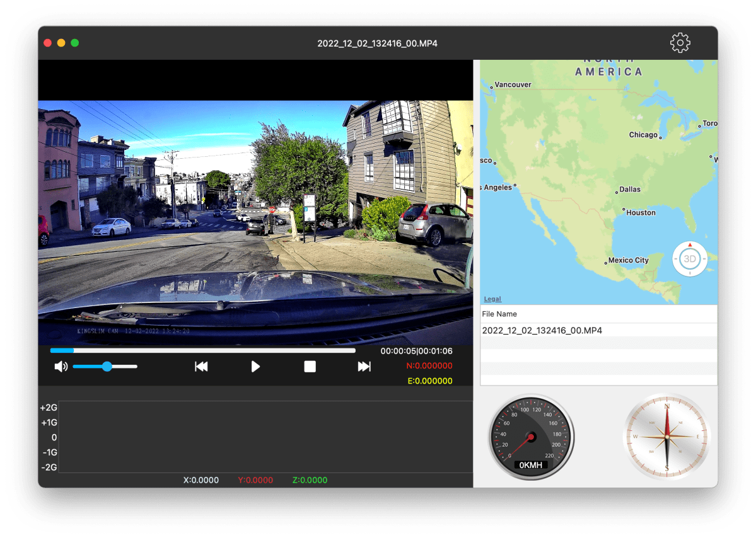Click the compass dial
Screen dimensions: 756x538
666,437
